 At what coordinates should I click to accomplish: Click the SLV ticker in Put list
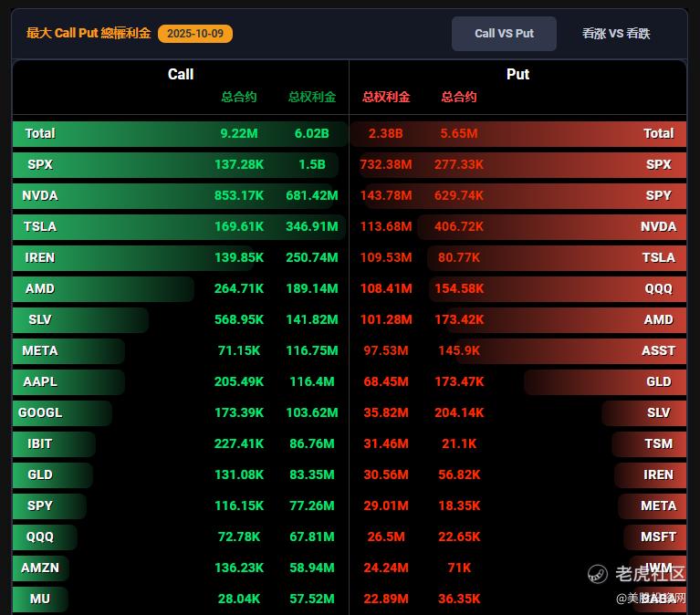[659, 412]
